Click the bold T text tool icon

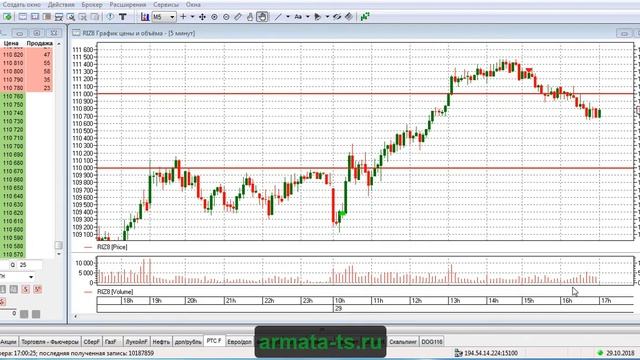pos(122,17)
